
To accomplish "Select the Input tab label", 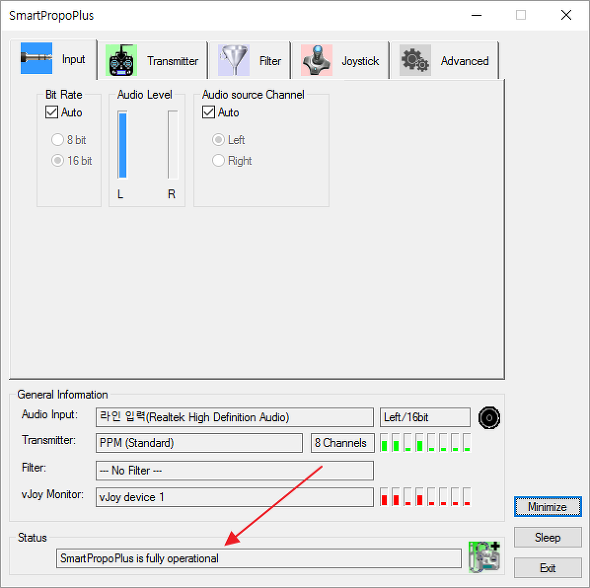I will (x=73, y=59).
